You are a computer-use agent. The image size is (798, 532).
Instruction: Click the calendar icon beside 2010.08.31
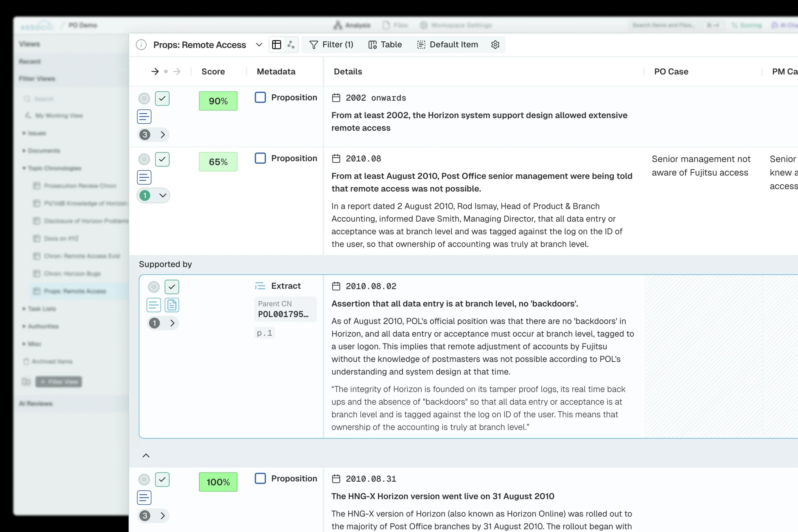click(x=336, y=479)
